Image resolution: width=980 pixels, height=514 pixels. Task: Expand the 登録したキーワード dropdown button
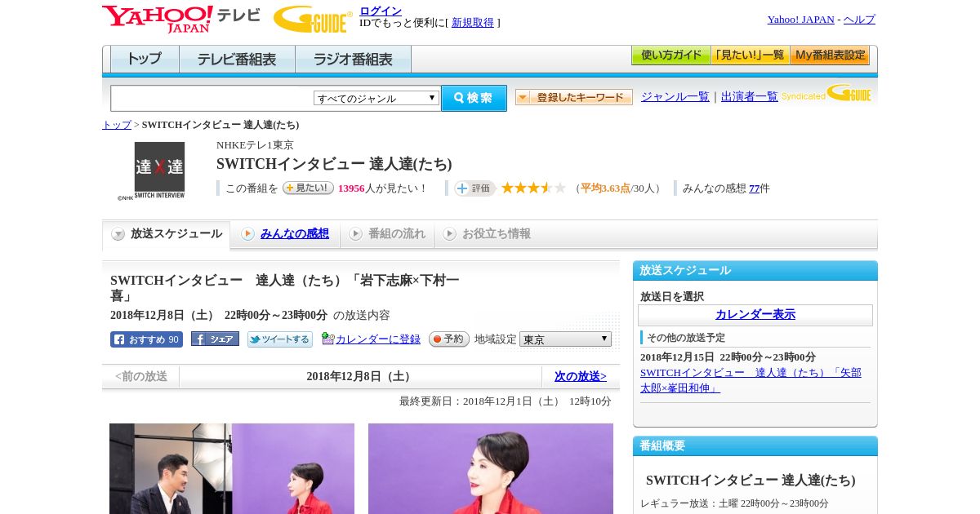[574, 97]
